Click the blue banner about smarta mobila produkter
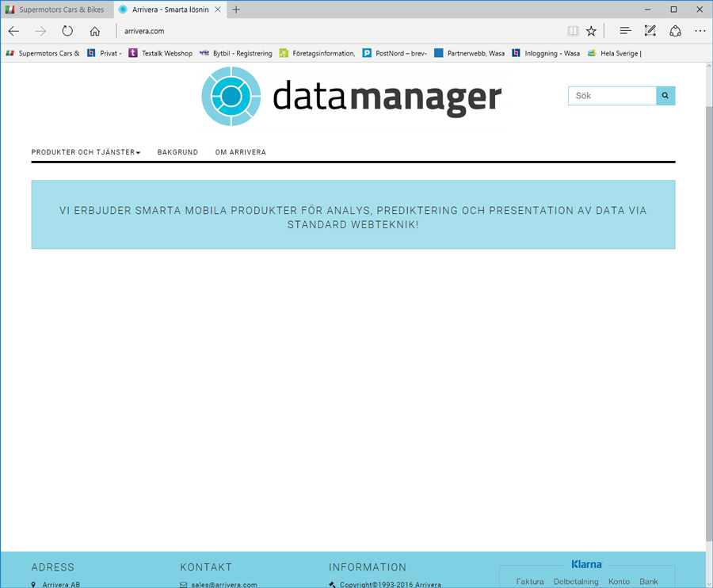The width and height of the screenshot is (713, 588). tap(353, 214)
